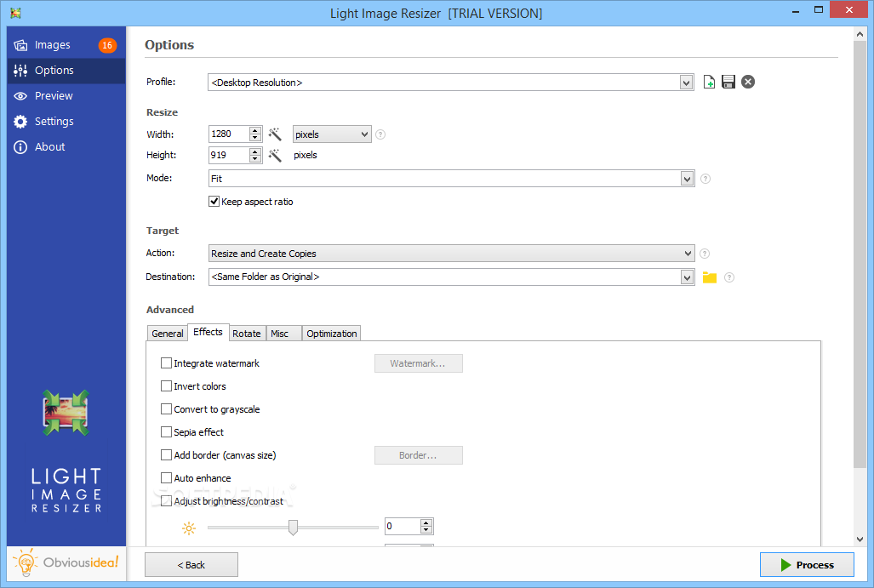Viewport: 874px width, 588px height.
Task: Click the Preview eye icon
Action: coord(20,96)
